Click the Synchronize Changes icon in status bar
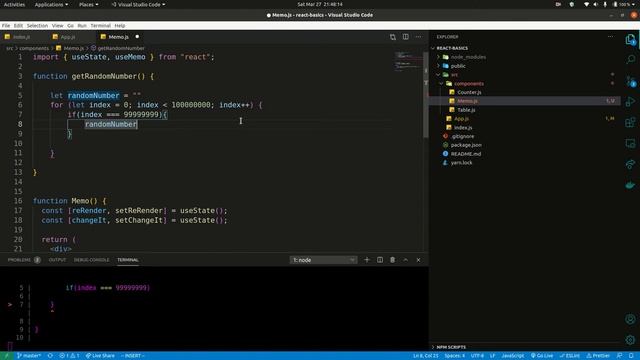This screenshot has height=360, width=640. [50, 356]
